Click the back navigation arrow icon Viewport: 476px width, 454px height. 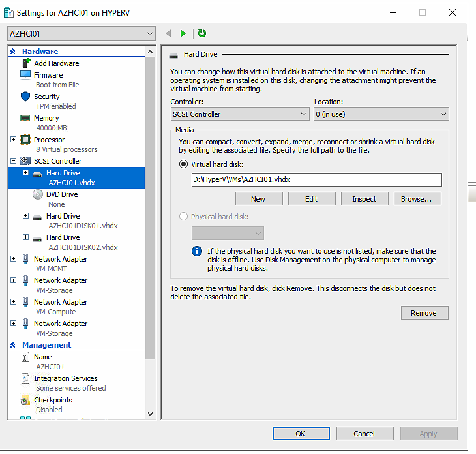pos(168,33)
